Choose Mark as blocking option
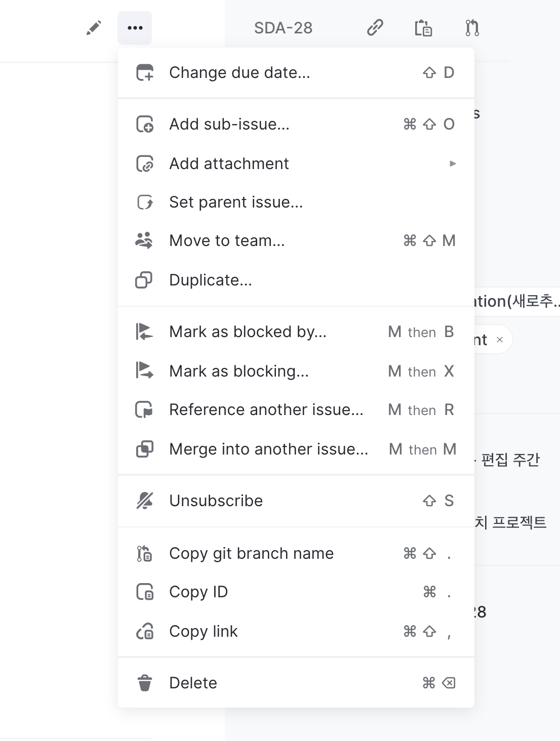 click(x=238, y=372)
